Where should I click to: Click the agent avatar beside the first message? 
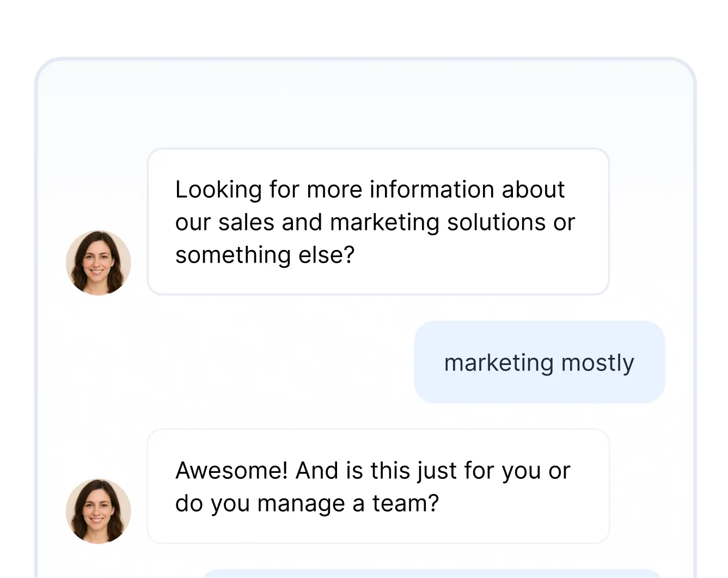98,263
